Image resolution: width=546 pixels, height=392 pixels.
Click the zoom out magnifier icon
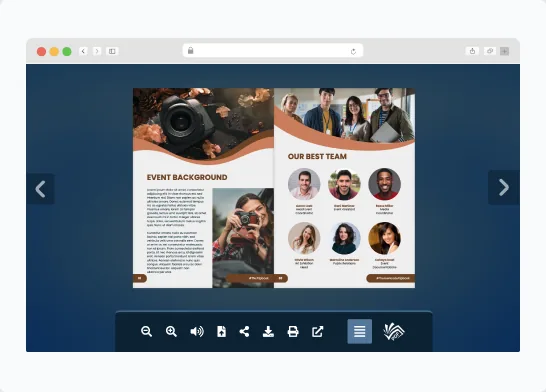[x=146, y=331]
